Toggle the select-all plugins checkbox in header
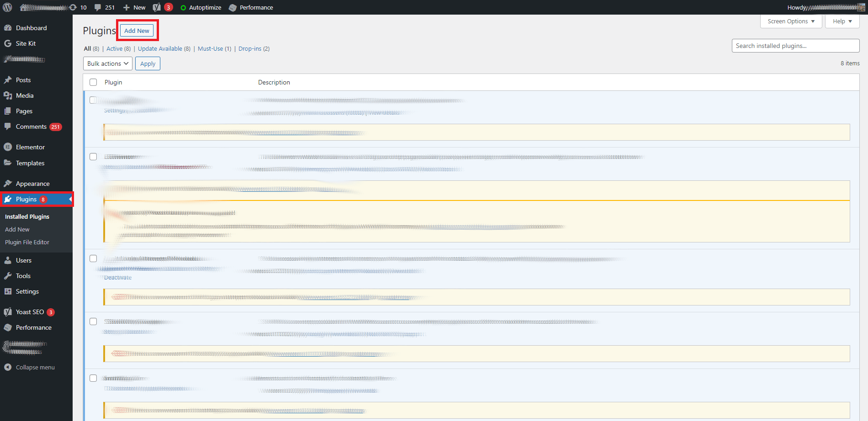The width and height of the screenshot is (868, 421). pyautogui.click(x=93, y=82)
